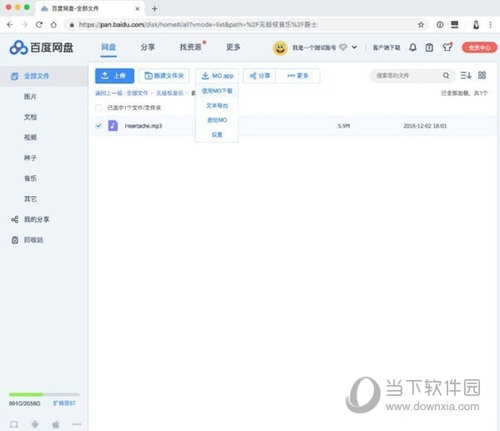Click the Apple client icon in sidebar footer
Screen dimensions: 500x431
[x=56, y=424]
